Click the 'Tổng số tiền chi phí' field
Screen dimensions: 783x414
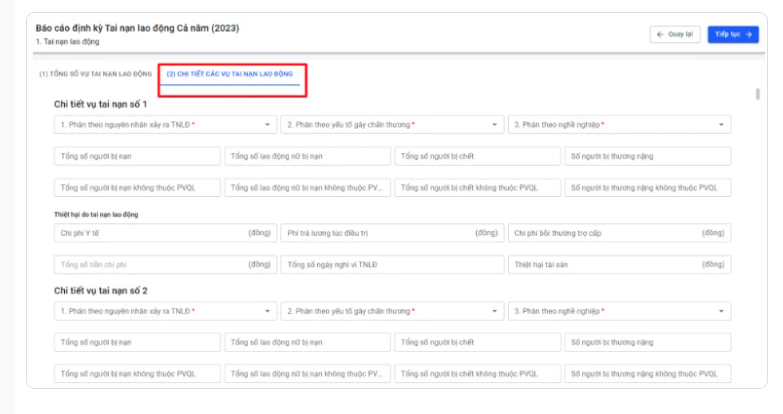[165, 265]
